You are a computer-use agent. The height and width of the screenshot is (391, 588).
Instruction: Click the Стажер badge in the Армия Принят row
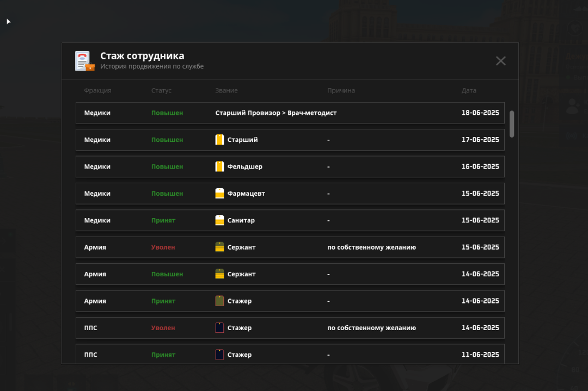pyautogui.click(x=219, y=301)
